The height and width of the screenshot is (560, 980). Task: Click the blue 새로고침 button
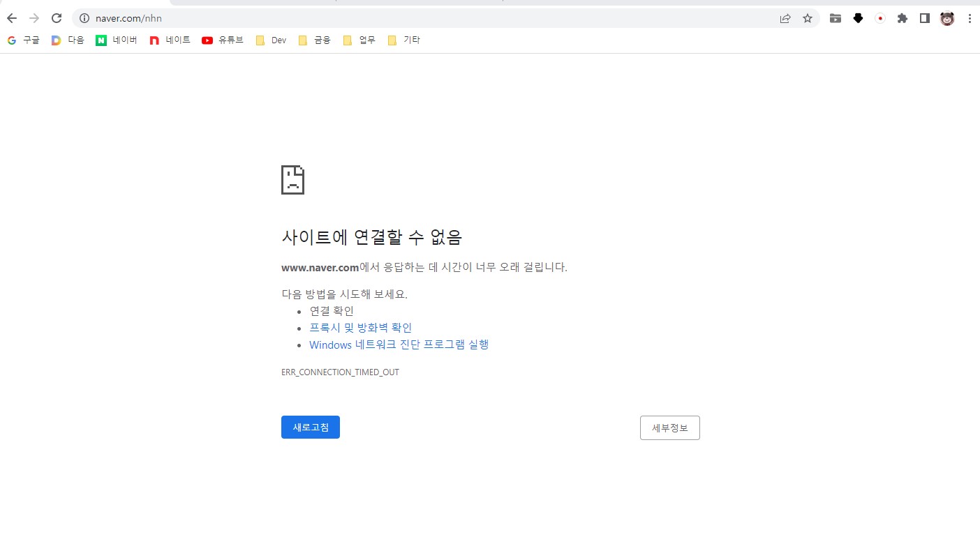tap(311, 427)
